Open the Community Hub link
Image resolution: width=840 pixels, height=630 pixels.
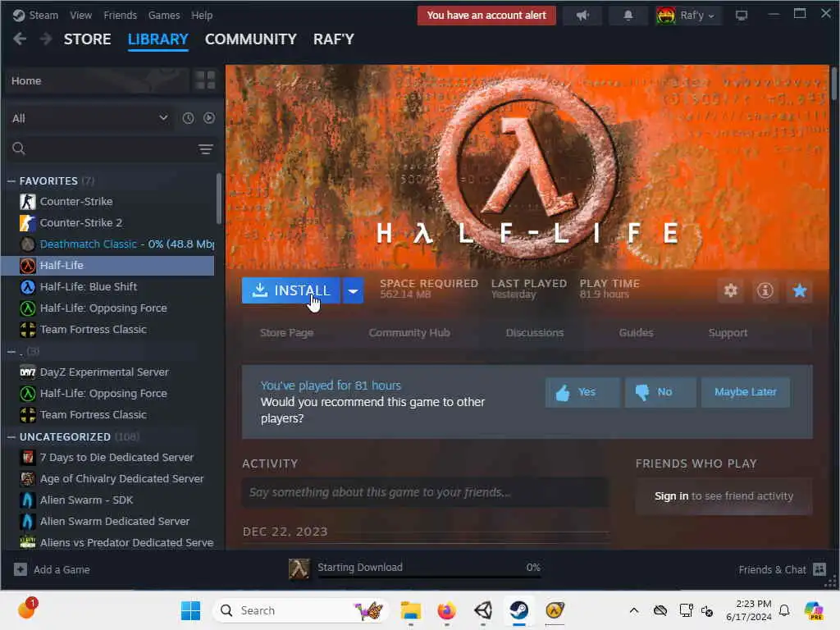pos(409,333)
